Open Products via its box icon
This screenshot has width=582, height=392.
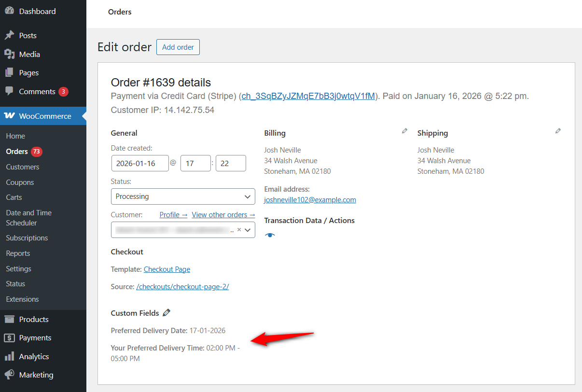[x=10, y=319]
